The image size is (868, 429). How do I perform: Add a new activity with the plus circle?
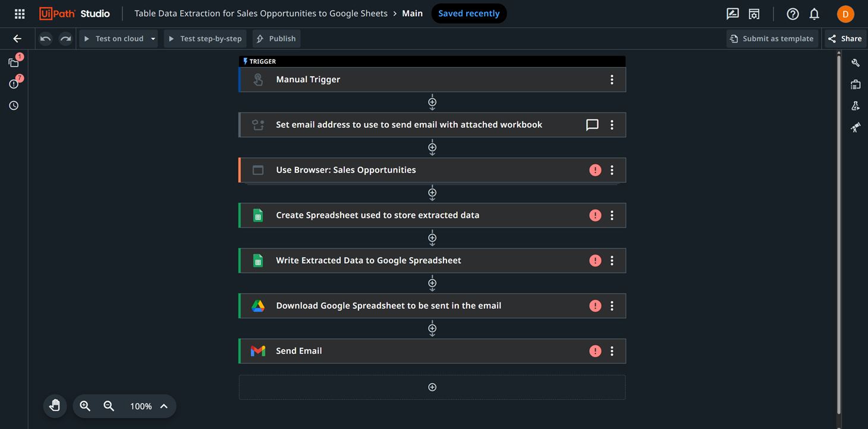pos(432,387)
